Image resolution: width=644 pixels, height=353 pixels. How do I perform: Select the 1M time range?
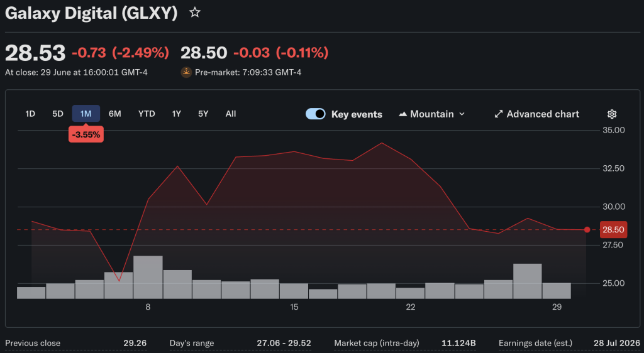coord(86,114)
